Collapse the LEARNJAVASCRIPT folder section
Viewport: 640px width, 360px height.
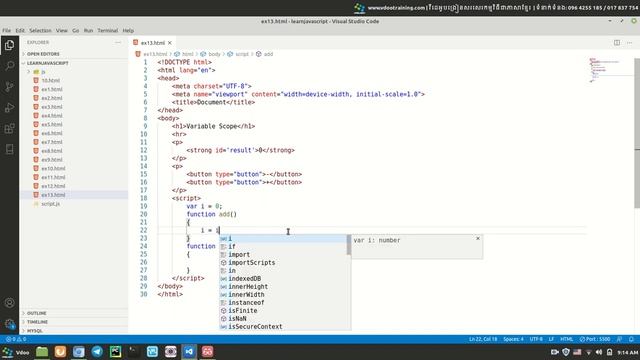(x=47, y=63)
